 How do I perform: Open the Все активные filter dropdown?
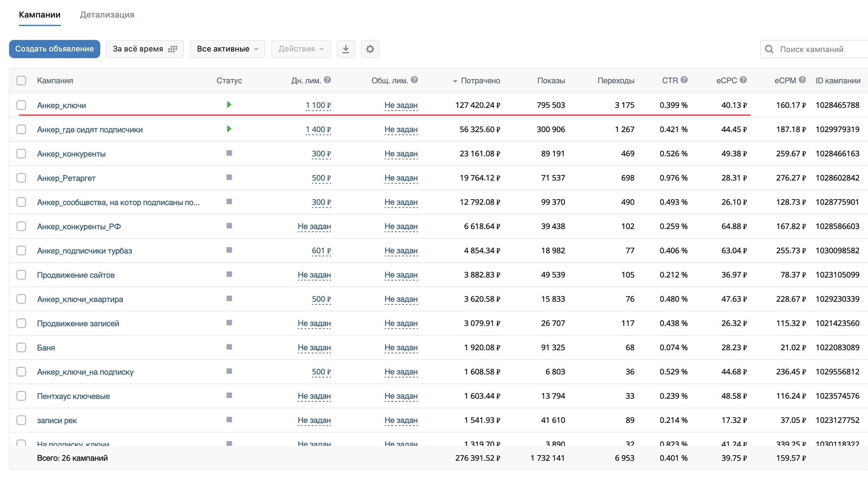click(227, 49)
